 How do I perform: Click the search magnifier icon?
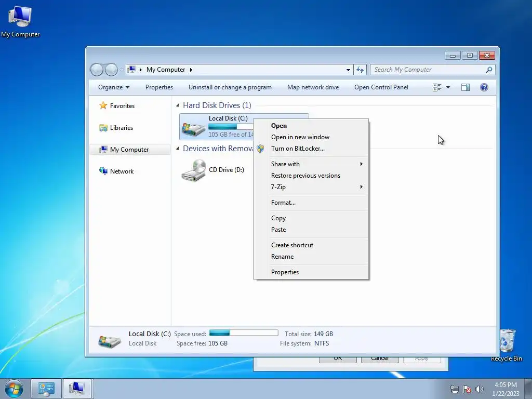point(489,70)
